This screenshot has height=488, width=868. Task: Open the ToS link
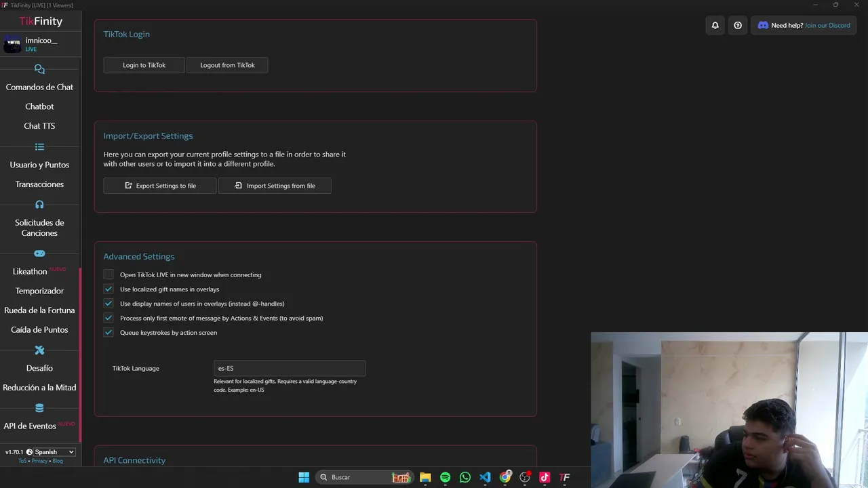[x=22, y=461]
